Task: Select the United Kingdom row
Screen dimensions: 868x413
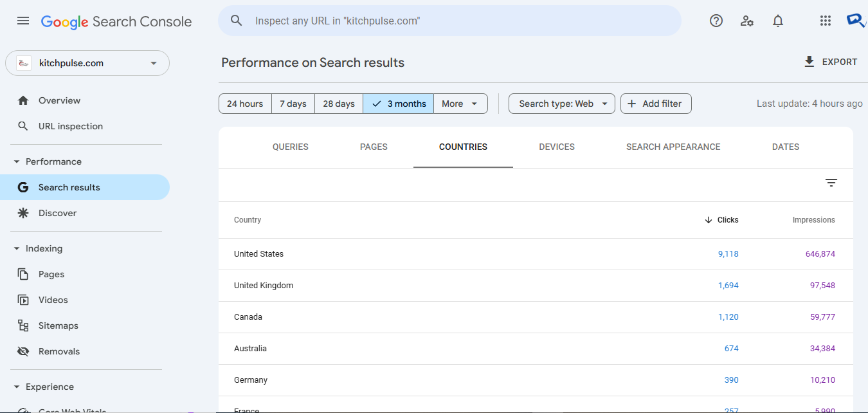Action: (536, 286)
